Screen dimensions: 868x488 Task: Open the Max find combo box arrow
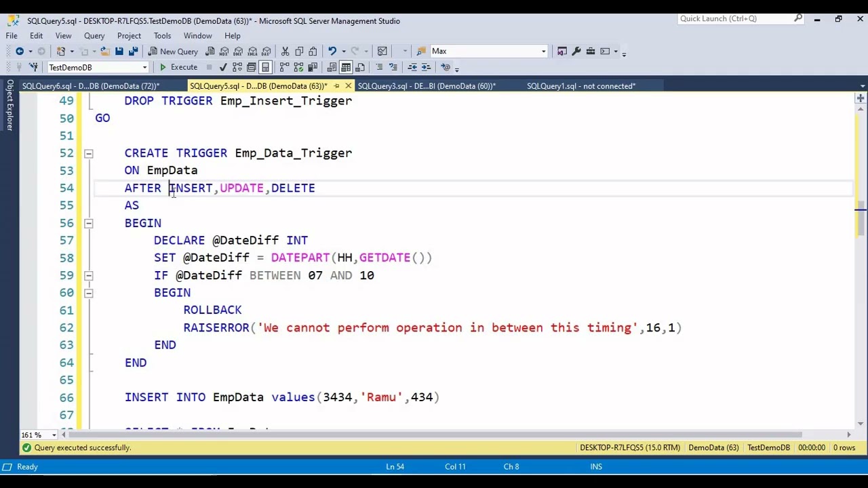click(543, 52)
